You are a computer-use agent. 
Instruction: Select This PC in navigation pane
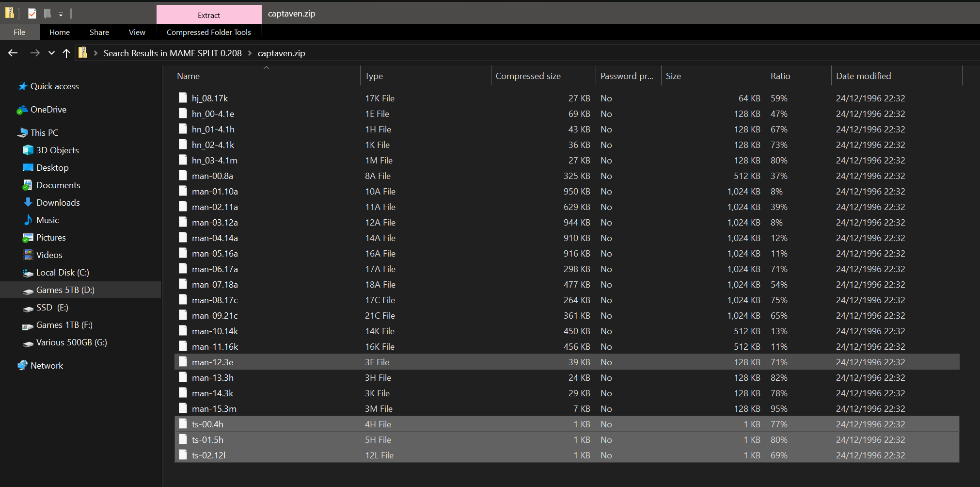click(x=44, y=132)
